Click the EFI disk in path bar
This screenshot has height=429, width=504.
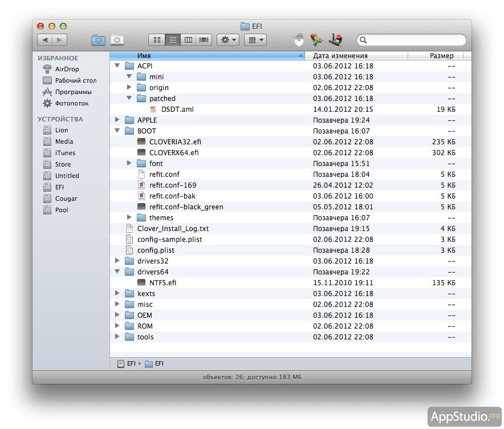127,364
